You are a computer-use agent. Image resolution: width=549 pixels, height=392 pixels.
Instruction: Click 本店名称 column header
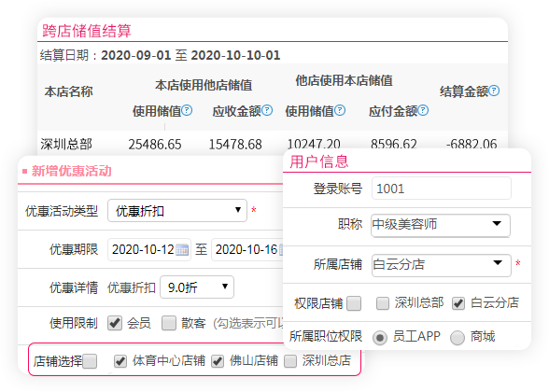[69, 91]
